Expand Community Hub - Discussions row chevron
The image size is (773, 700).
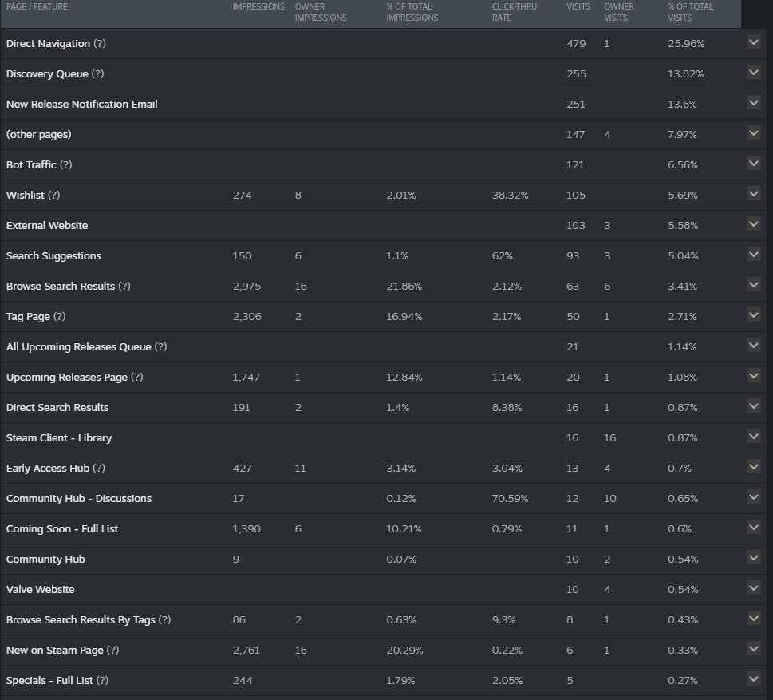tap(753, 497)
